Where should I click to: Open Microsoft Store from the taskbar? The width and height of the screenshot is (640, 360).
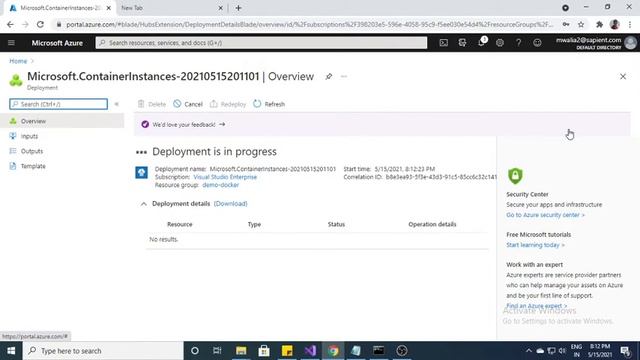264,351
